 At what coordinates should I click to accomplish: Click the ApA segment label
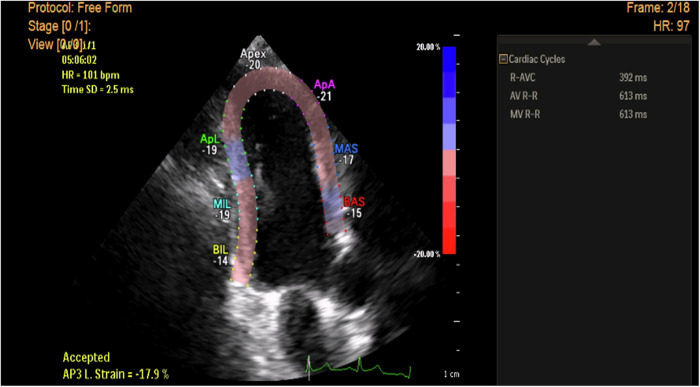tap(325, 84)
